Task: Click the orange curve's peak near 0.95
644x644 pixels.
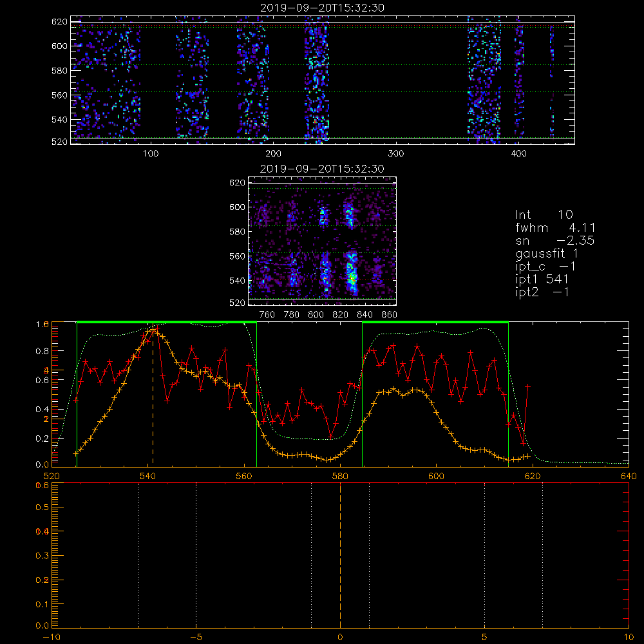Action: pyautogui.click(x=153, y=329)
